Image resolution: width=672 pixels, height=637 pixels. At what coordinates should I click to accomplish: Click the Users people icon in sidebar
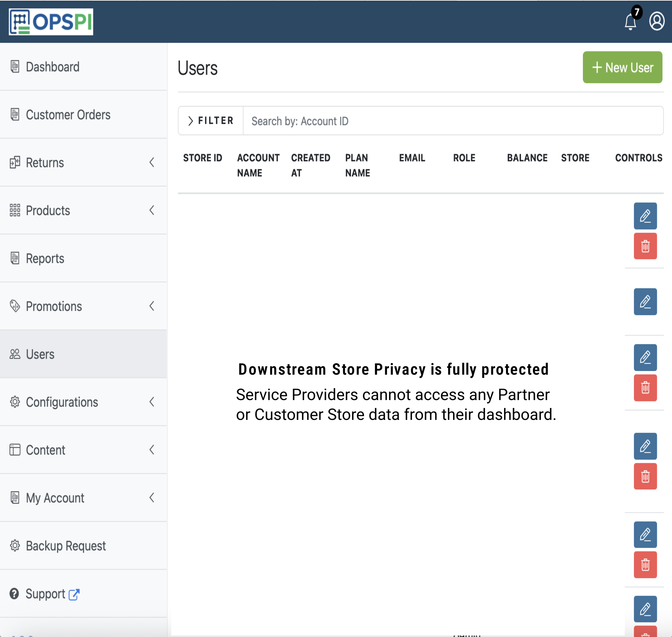[14, 354]
